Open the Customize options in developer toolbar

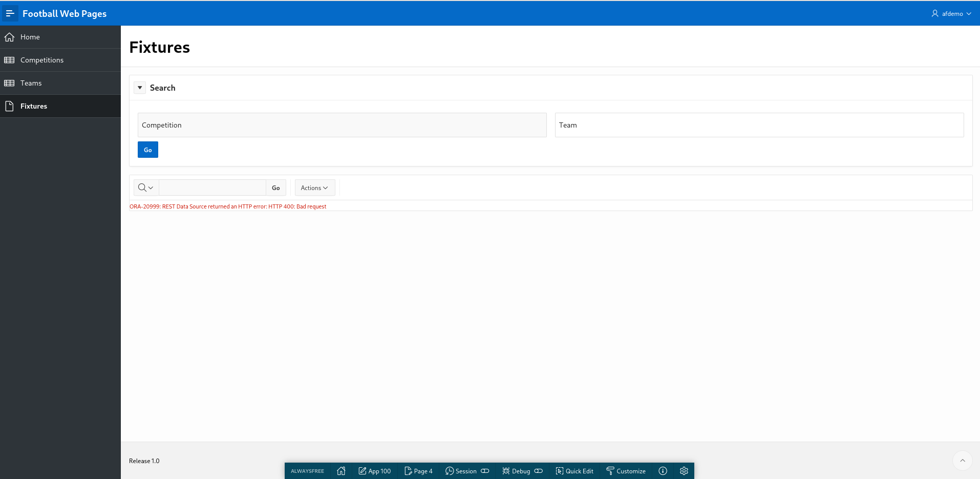[x=626, y=471]
